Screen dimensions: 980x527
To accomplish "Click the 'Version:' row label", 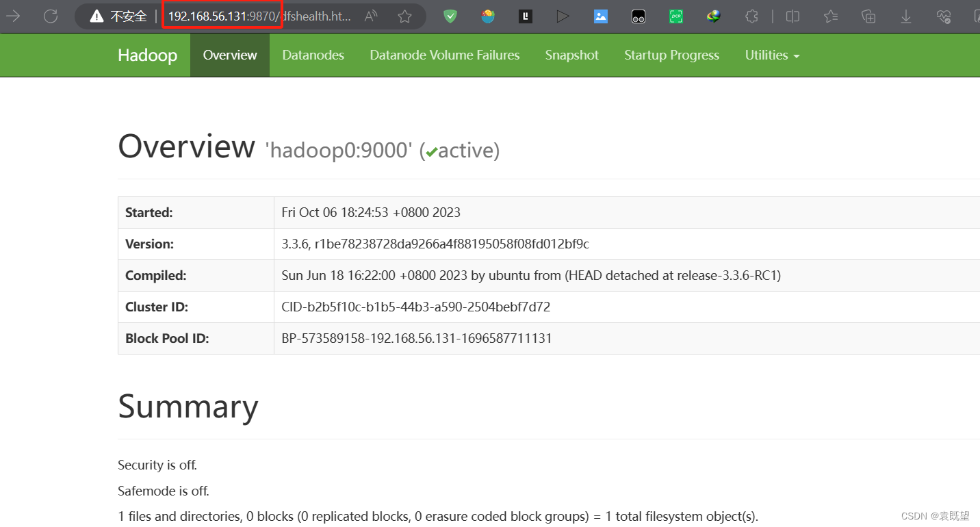I will pos(149,244).
